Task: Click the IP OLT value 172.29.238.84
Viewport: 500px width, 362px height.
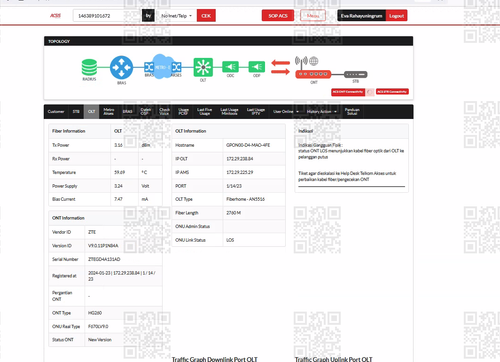Action: [x=239, y=159]
